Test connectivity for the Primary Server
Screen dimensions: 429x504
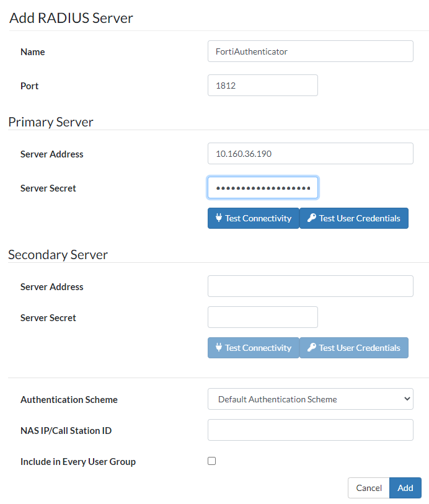pos(253,218)
